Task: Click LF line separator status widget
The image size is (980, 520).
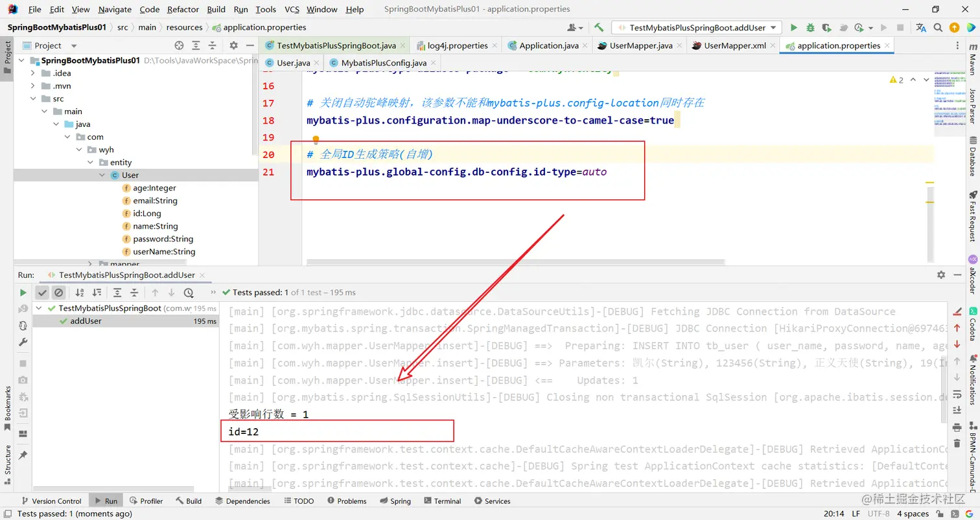Action: click(x=856, y=514)
